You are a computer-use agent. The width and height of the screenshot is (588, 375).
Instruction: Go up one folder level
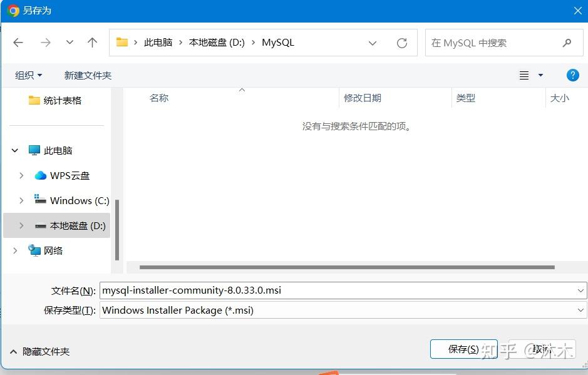[92, 43]
